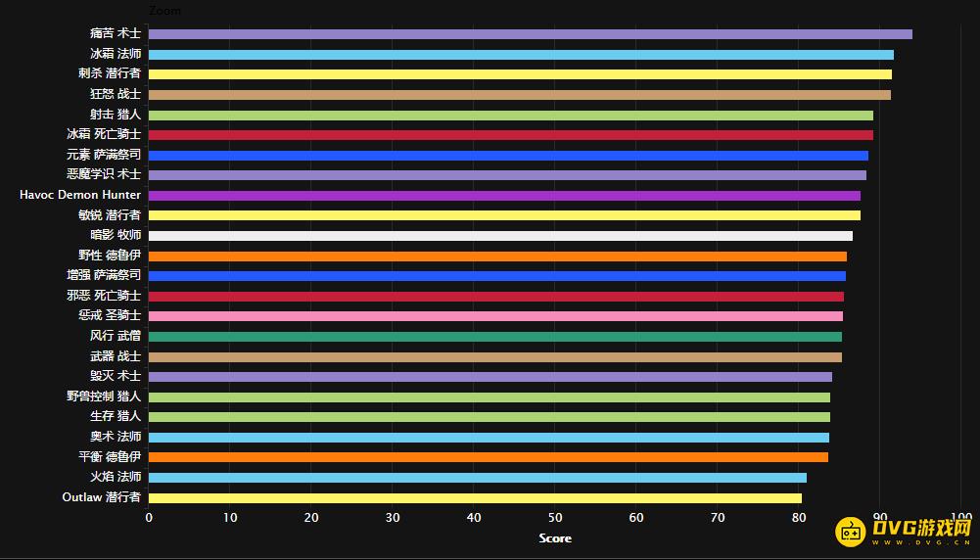
Task: Click the magenta Havoc Demon Hunter bar
Action: point(504,196)
